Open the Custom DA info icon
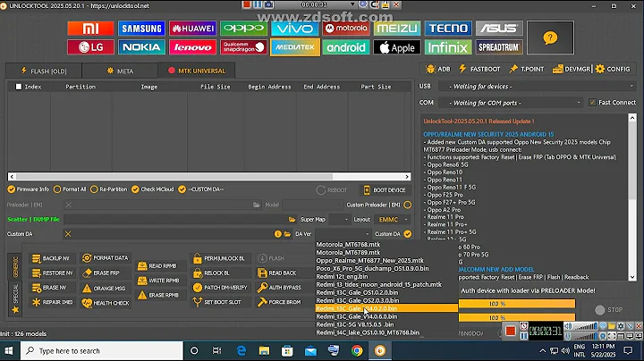Screen dimensions: 644x361 click(278, 234)
